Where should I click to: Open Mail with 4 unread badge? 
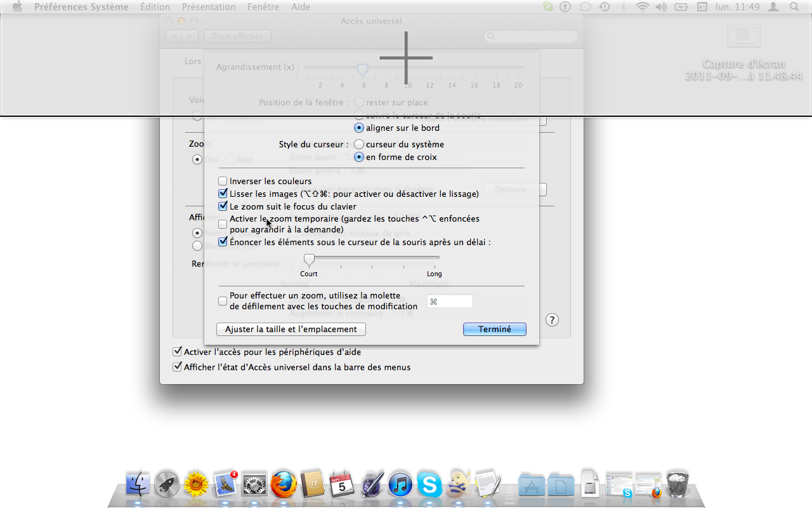tap(225, 486)
